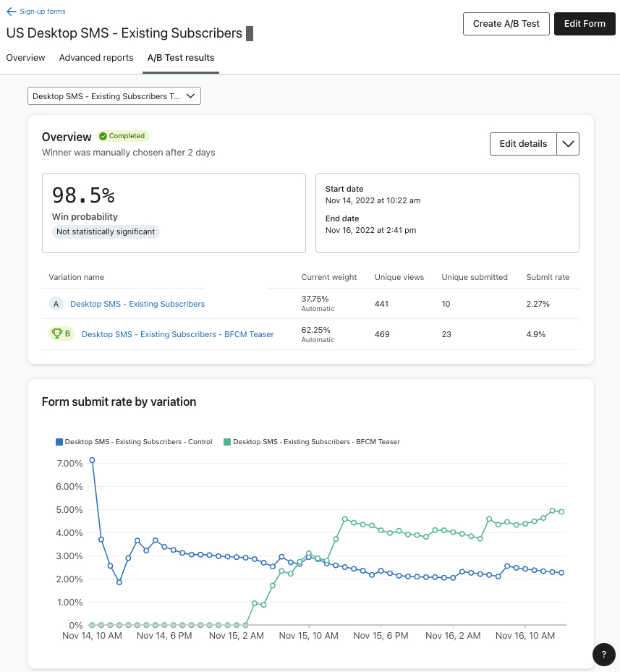Open the A/B test selector dropdown
620x672 pixels.
(x=114, y=95)
